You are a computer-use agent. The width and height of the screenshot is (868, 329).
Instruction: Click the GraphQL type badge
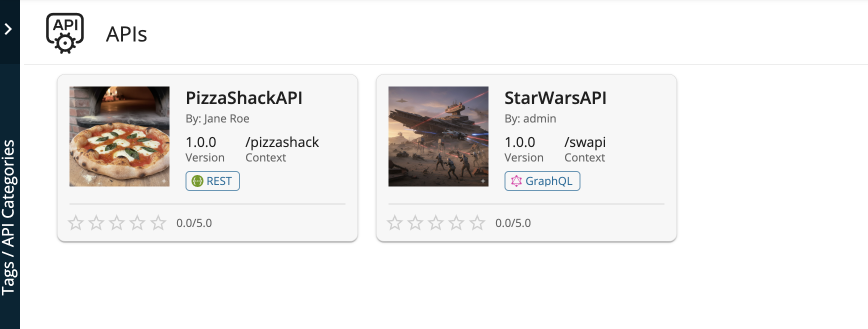pyautogui.click(x=542, y=181)
